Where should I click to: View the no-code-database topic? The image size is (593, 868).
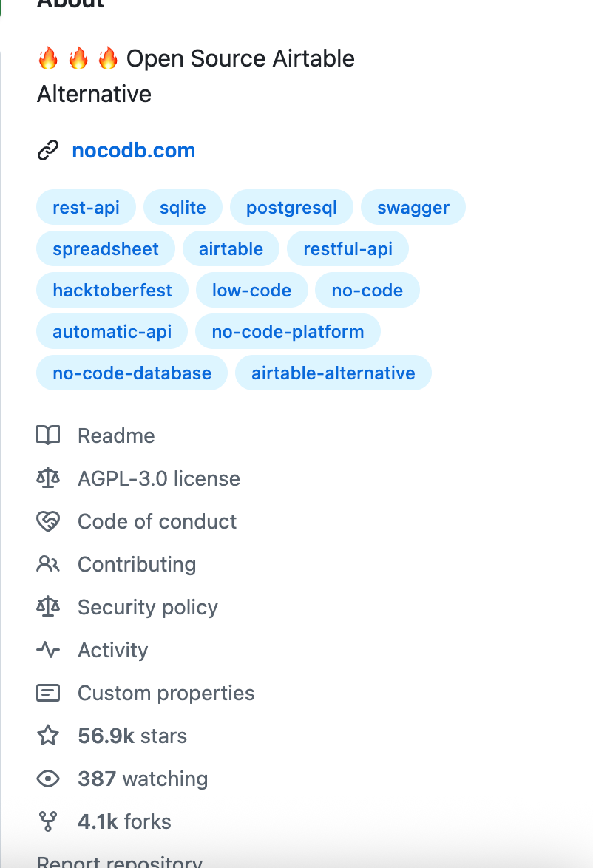tap(132, 373)
